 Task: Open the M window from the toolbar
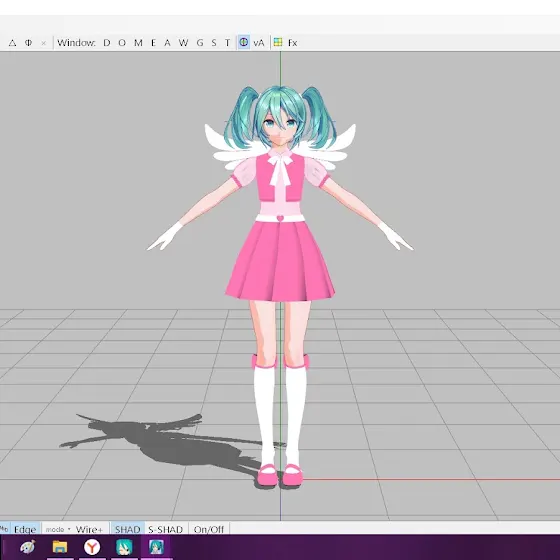tap(138, 43)
